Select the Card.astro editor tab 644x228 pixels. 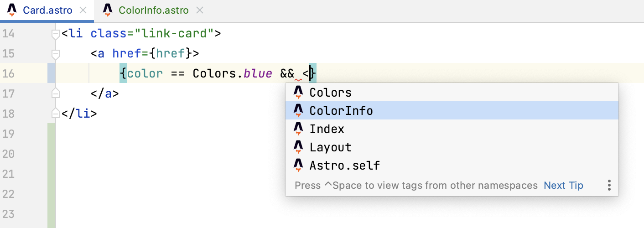(47, 10)
